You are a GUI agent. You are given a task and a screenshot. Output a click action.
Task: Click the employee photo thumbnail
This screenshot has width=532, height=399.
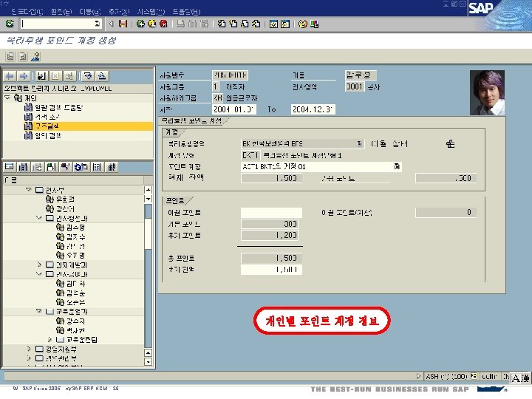pos(487,92)
